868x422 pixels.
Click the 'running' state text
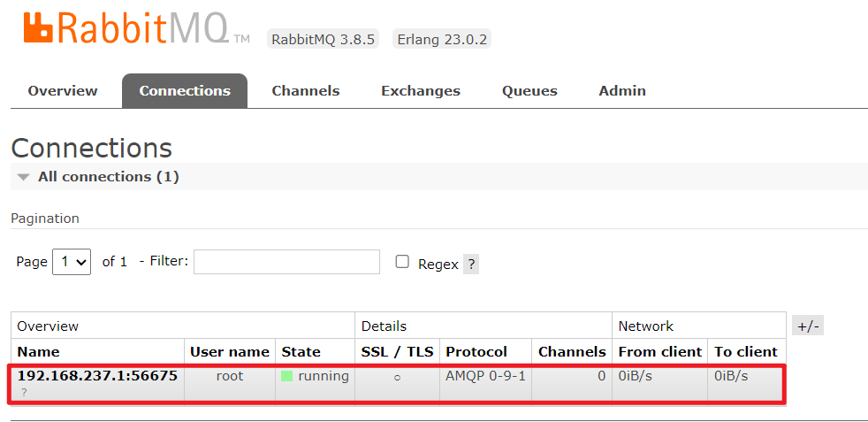(324, 377)
